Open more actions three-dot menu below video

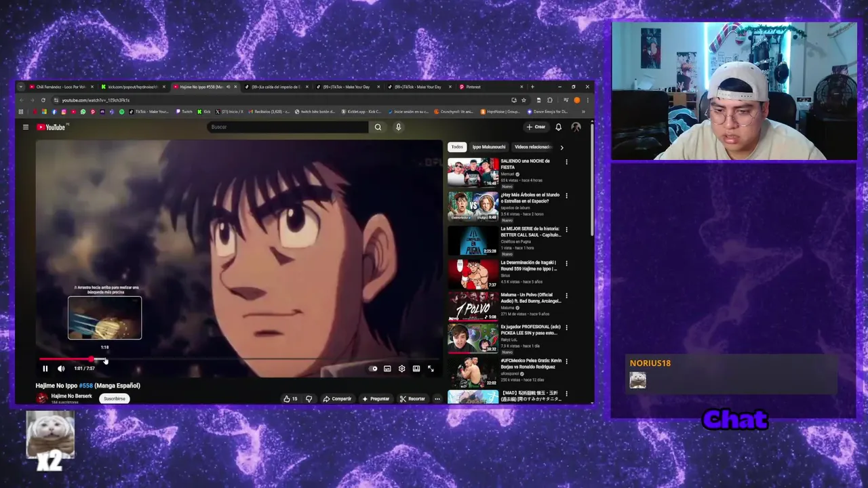click(x=437, y=399)
